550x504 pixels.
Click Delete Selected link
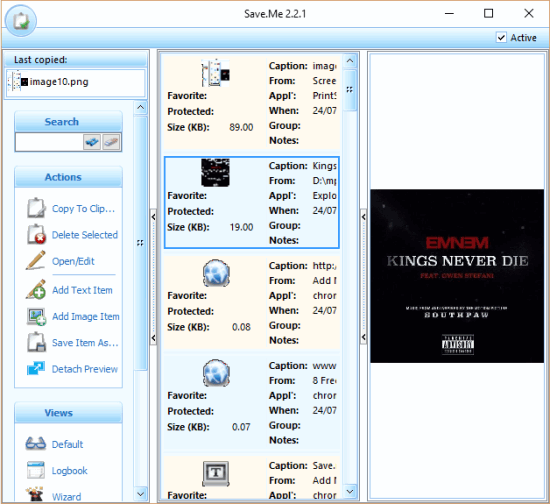point(85,235)
